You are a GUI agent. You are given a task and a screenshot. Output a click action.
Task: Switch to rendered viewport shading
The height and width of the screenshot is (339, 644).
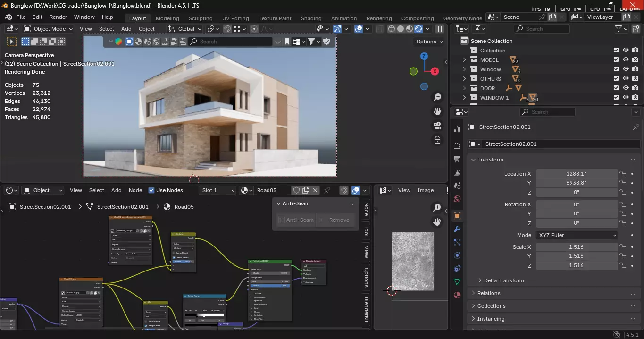pyautogui.click(x=418, y=29)
